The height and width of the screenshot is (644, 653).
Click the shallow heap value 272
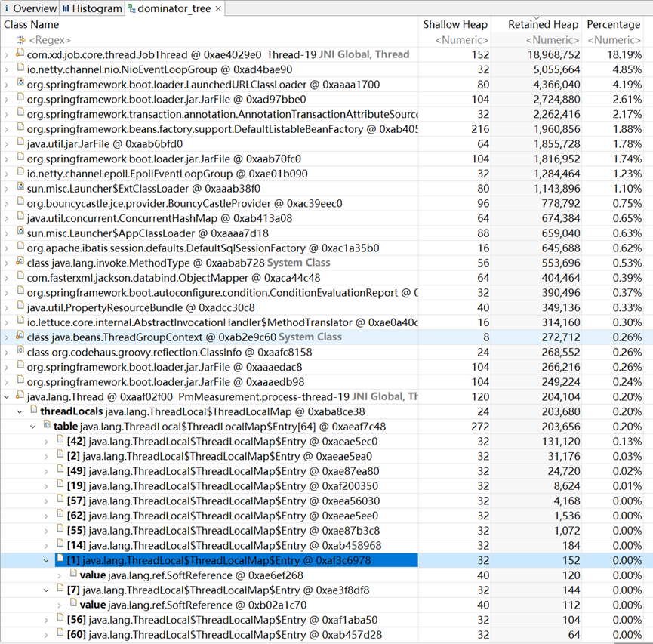(x=480, y=427)
